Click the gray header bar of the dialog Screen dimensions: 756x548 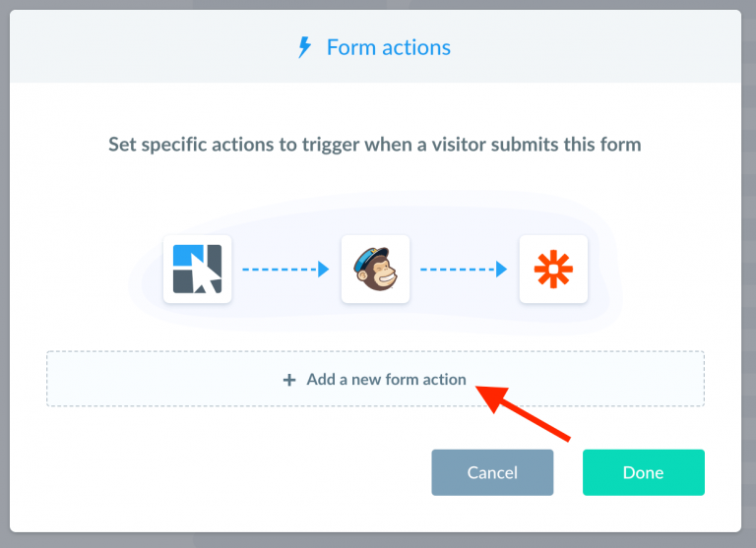coord(375,46)
